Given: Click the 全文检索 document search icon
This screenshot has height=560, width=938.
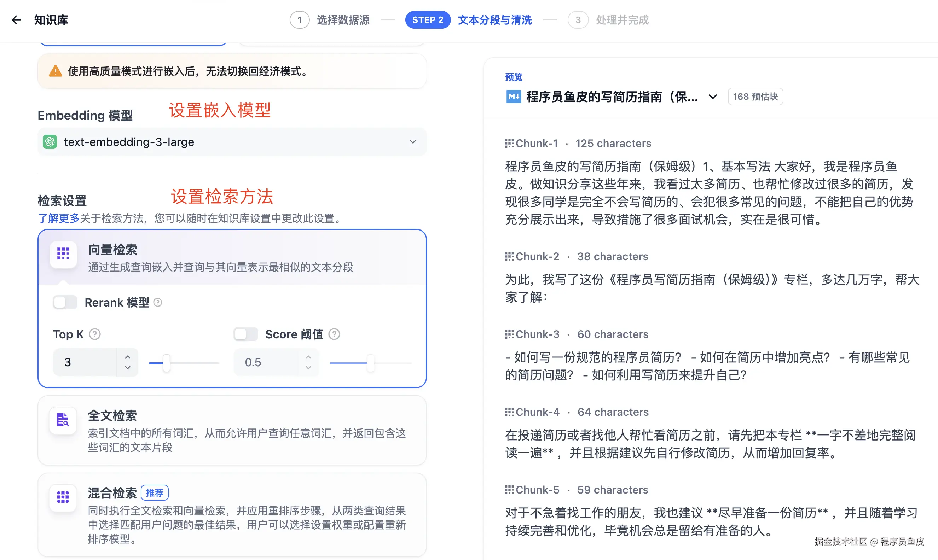Looking at the screenshot, I should click(63, 420).
